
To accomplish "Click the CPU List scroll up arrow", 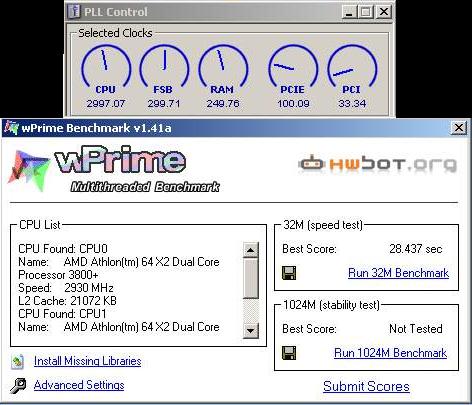I will point(251,250).
